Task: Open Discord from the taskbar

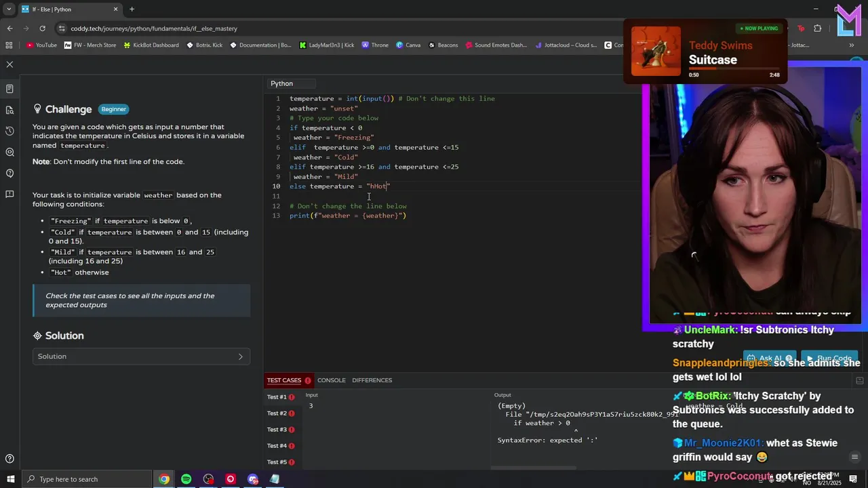Action: click(253, 479)
